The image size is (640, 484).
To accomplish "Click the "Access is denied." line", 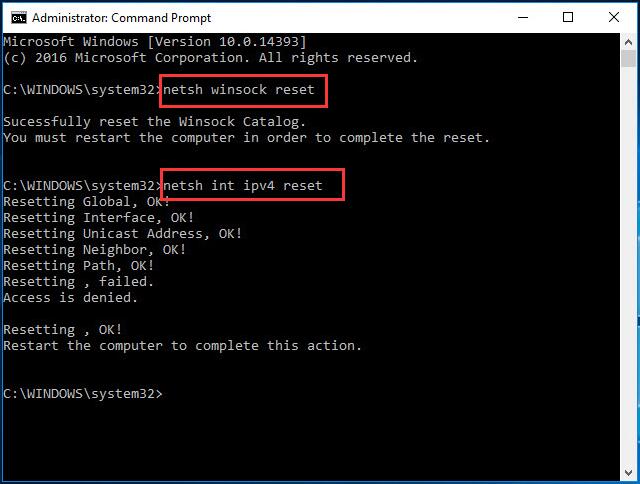I will point(71,298).
